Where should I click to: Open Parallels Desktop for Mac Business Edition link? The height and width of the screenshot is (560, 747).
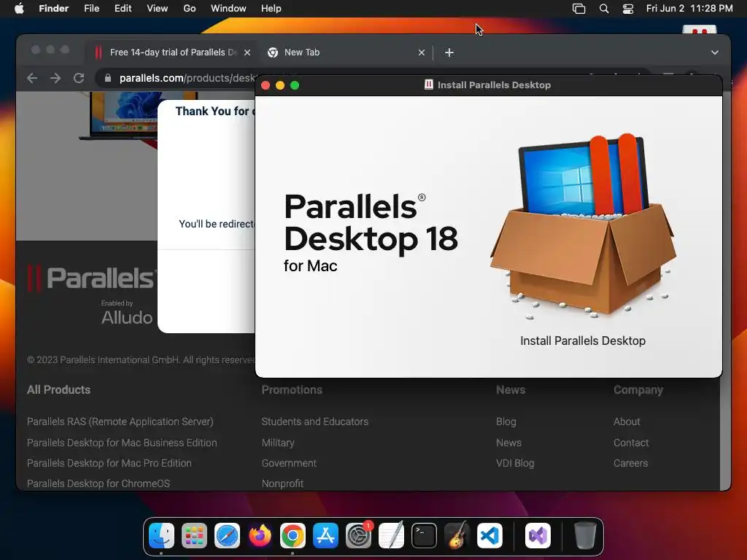tap(122, 443)
